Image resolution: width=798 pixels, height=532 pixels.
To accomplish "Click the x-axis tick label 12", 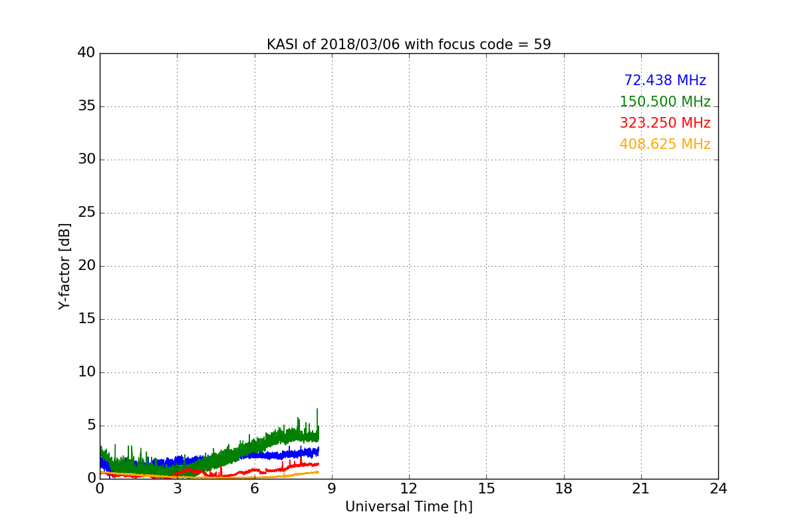I will point(409,489).
